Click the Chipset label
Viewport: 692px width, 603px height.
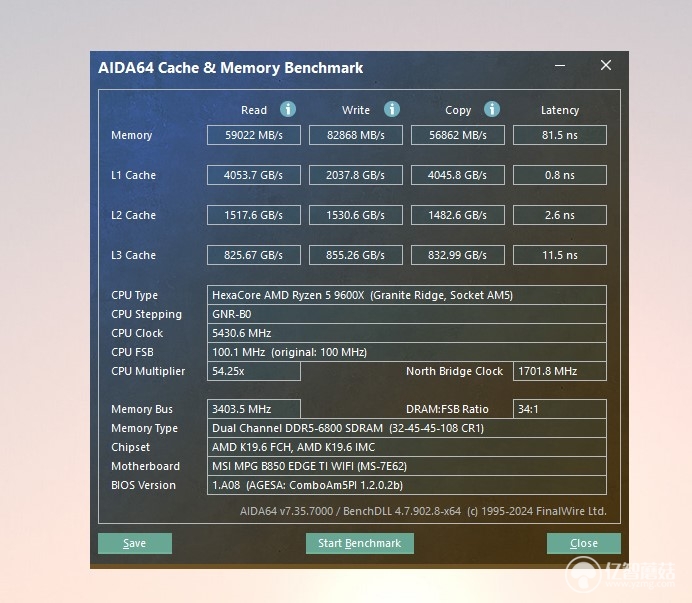pyautogui.click(x=130, y=447)
